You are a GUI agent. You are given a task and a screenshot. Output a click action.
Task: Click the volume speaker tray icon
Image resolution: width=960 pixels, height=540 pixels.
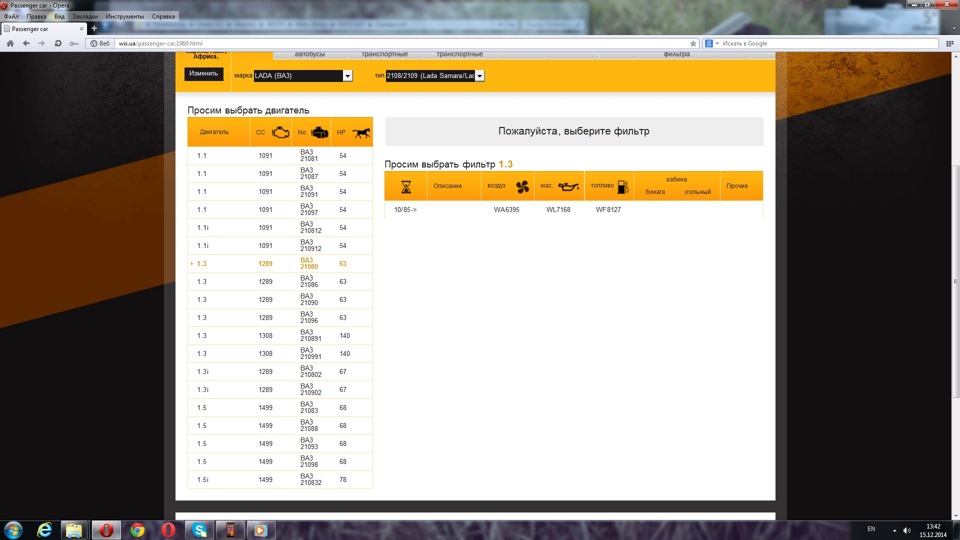click(x=907, y=530)
